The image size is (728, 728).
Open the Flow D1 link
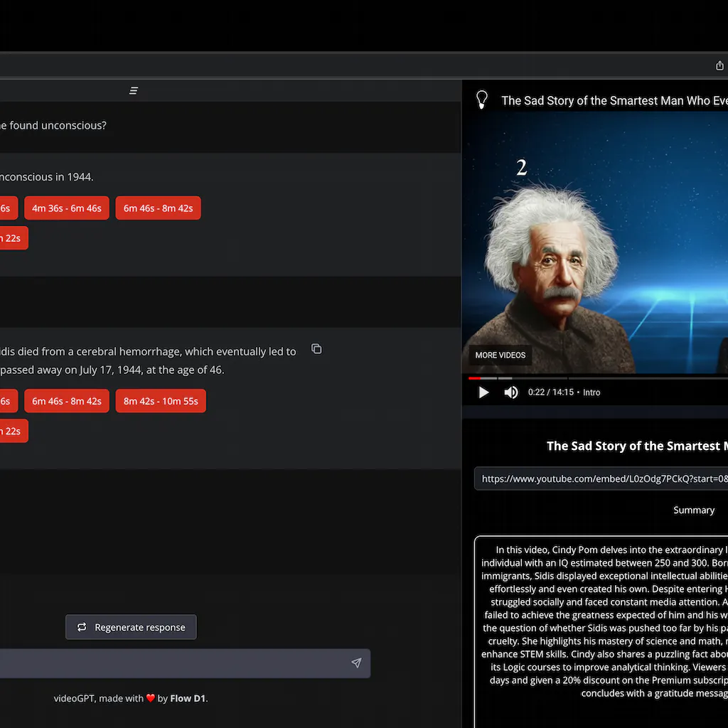click(x=188, y=698)
